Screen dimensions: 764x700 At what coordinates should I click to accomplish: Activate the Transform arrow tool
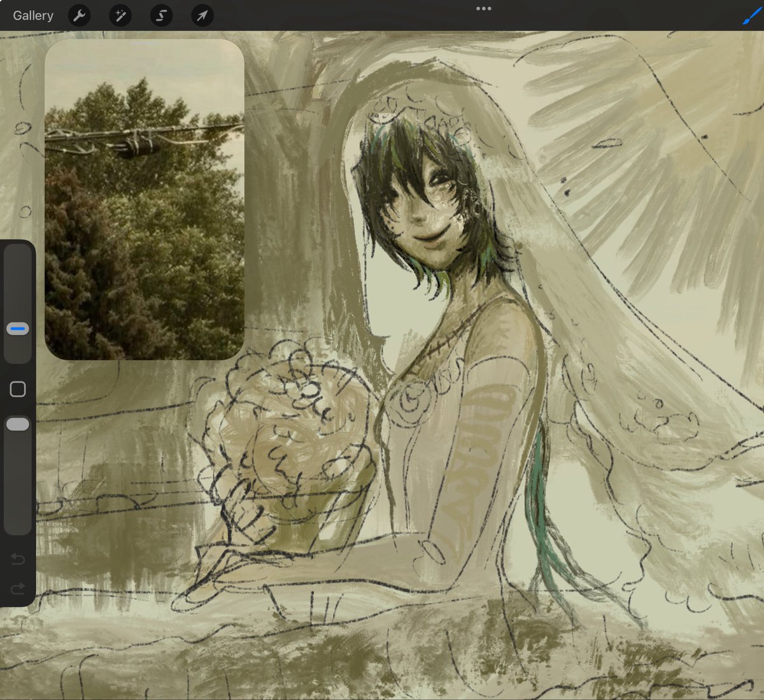coord(202,15)
